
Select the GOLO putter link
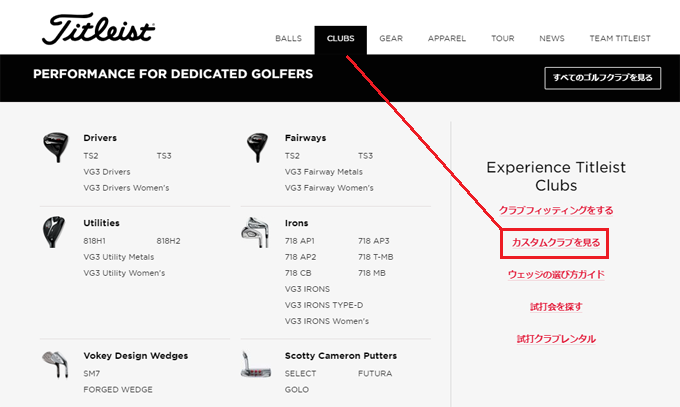click(297, 390)
